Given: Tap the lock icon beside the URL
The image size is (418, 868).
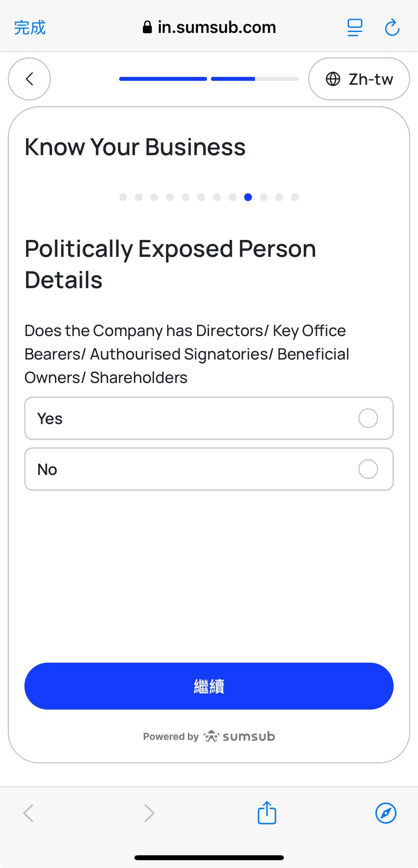Looking at the screenshot, I should pyautogui.click(x=147, y=27).
